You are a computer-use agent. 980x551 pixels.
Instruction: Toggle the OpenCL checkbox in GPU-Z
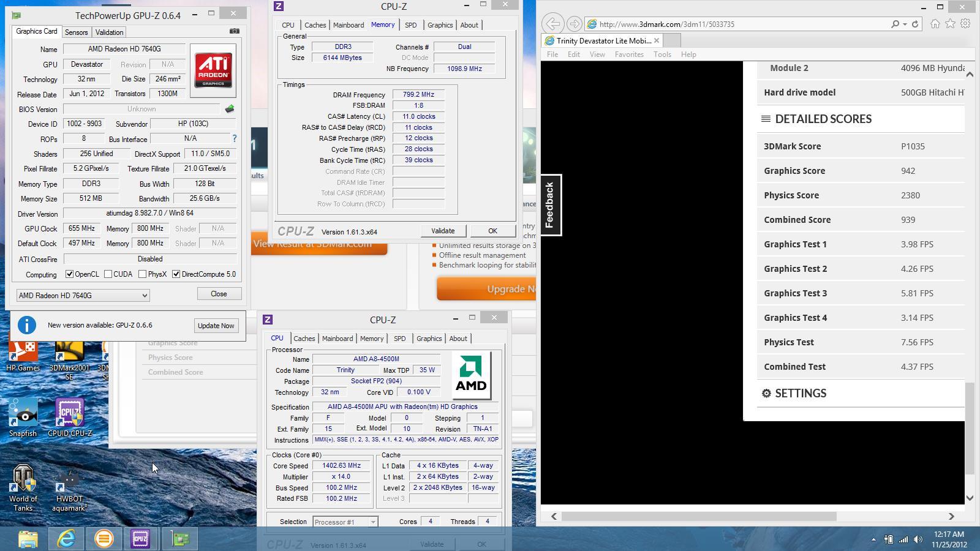(x=69, y=274)
